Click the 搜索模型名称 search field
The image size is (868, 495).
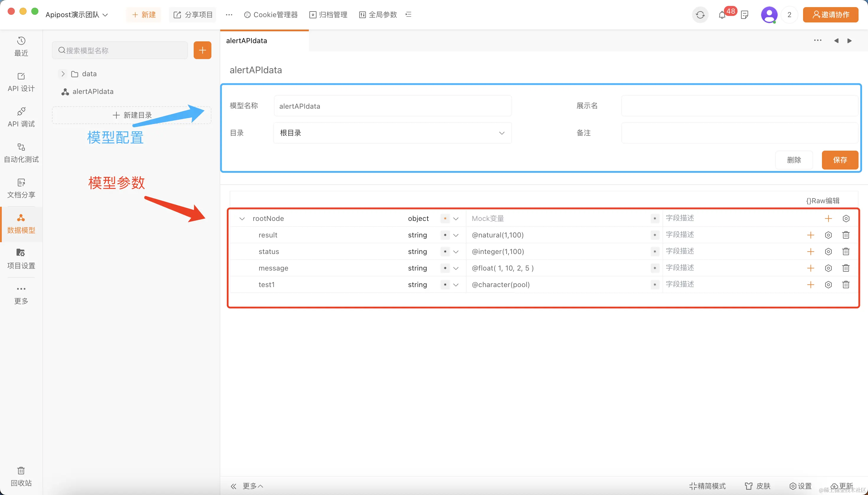(120, 50)
